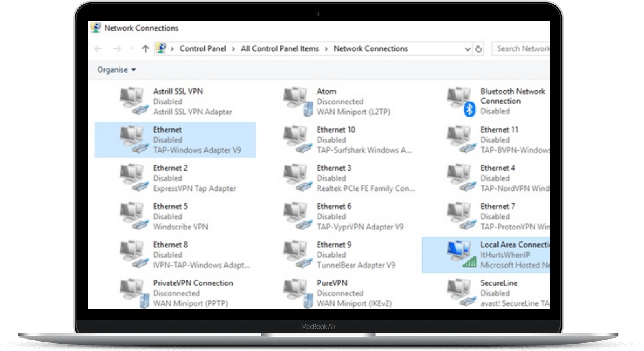644x351 pixels.
Task: Expand chevron after All Control Panel Items
Action: pos(326,49)
